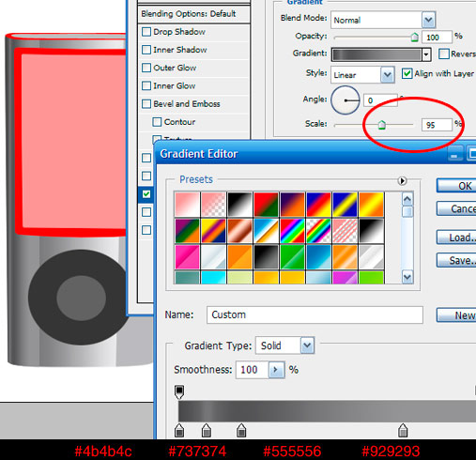Click the Angle dial control
The height and width of the screenshot is (460, 476).
click(345, 100)
